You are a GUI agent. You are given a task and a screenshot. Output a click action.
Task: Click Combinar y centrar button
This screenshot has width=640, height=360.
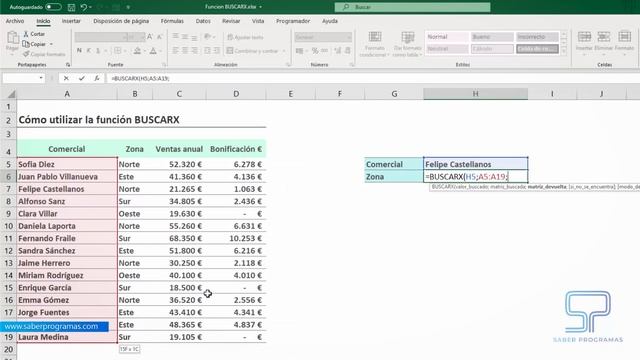pyautogui.click(x=253, y=51)
